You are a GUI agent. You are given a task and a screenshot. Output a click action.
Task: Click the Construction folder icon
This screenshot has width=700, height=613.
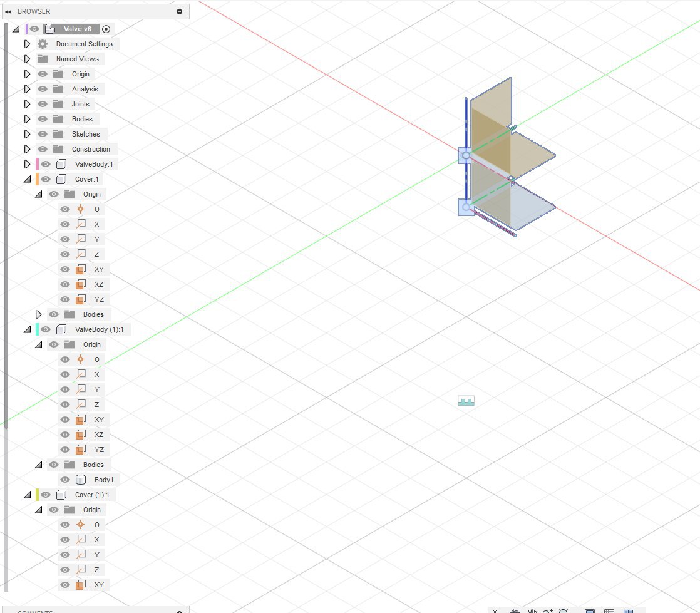click(x=58, y=149)
